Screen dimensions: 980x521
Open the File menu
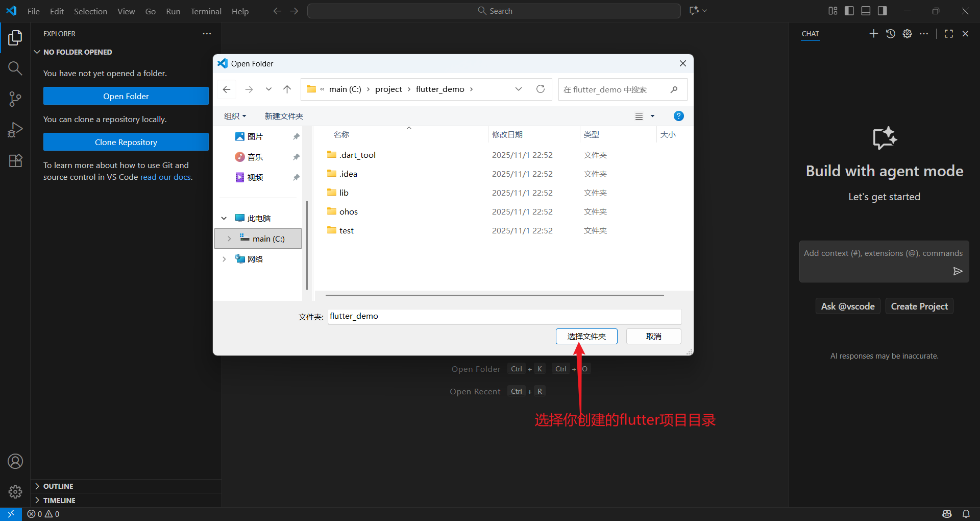34,11
